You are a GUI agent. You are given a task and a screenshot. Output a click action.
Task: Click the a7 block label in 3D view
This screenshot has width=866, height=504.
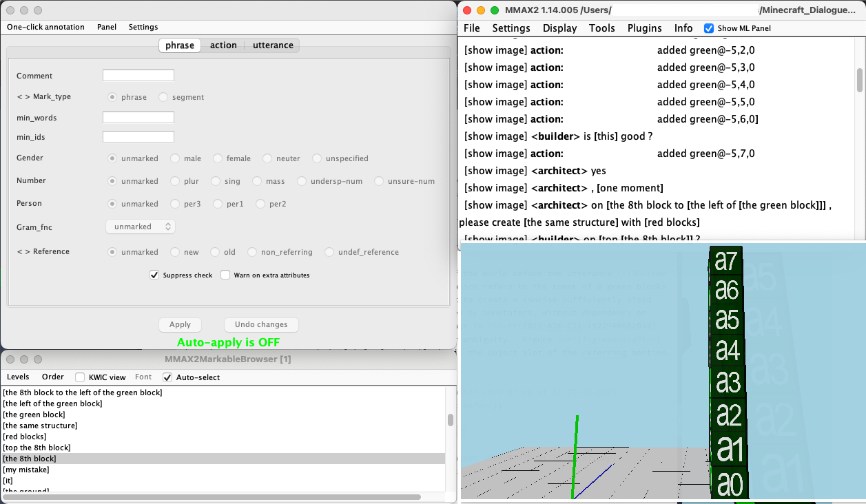pos(726,261)
